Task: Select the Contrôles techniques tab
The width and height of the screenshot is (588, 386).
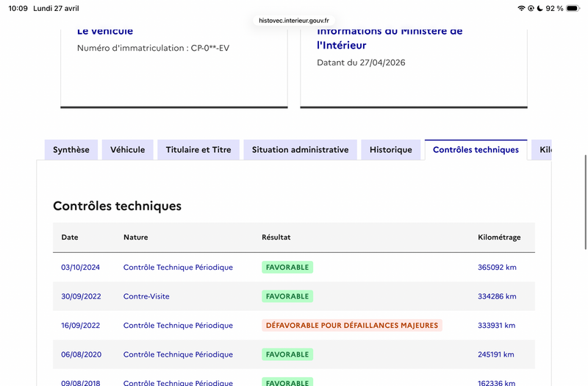Action: [476, 150]
